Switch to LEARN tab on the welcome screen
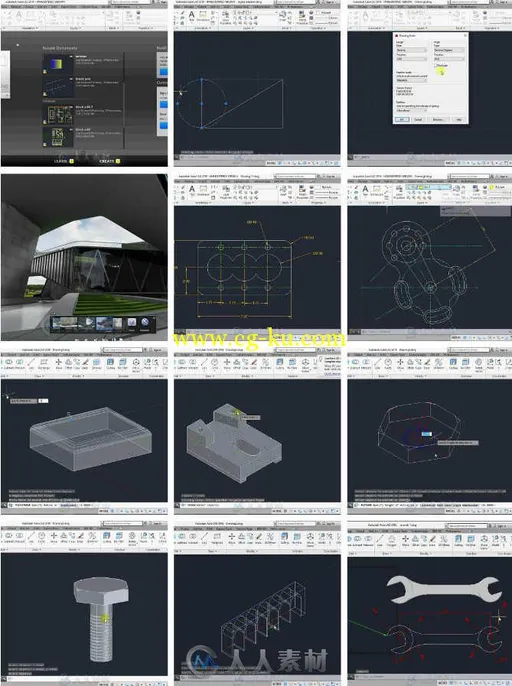 tap(63, 161)
